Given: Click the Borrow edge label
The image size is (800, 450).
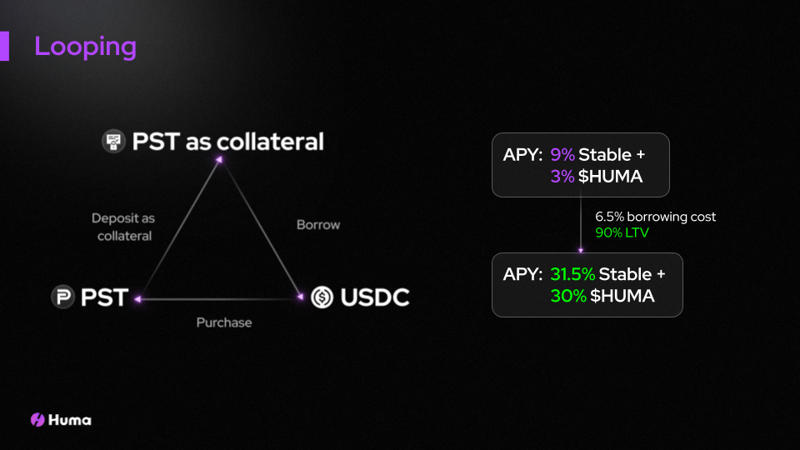Looking at the screenshot, I should tap(318, 225).
